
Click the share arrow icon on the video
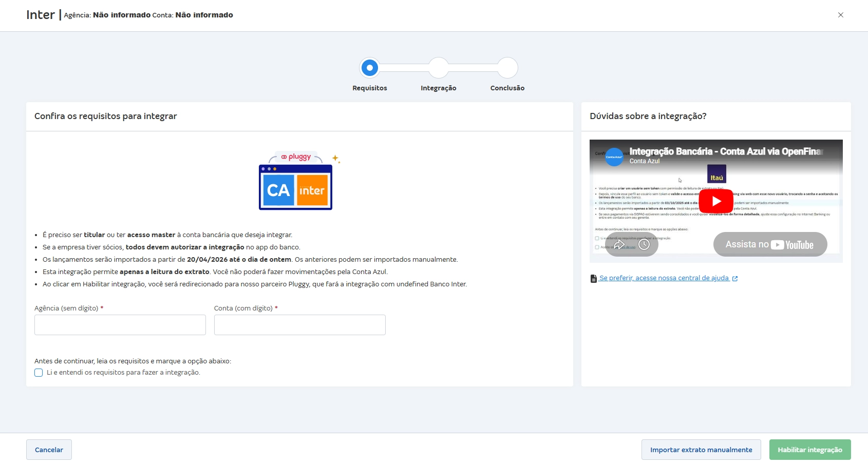(619, 245)
